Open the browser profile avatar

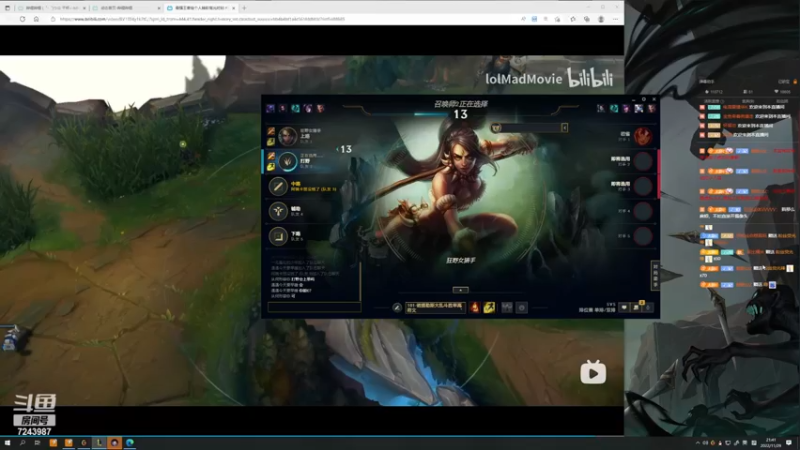coord(601,19)
